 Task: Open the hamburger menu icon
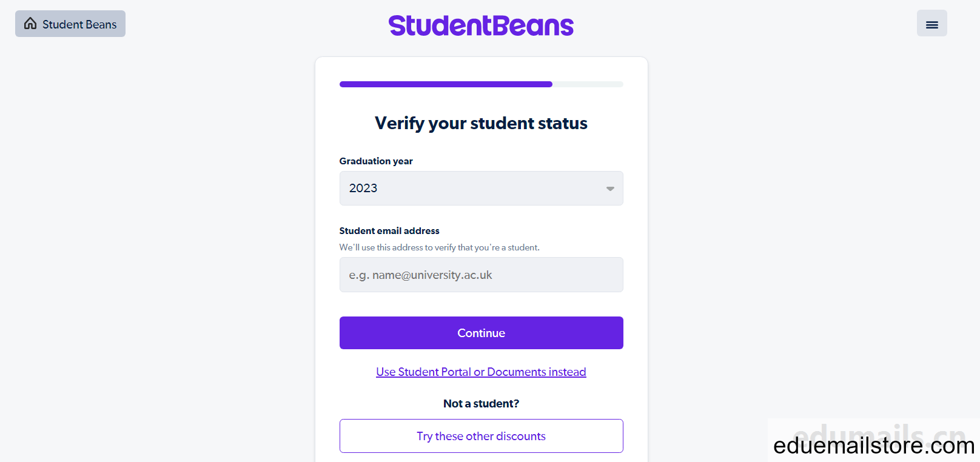tap(931, 24)
